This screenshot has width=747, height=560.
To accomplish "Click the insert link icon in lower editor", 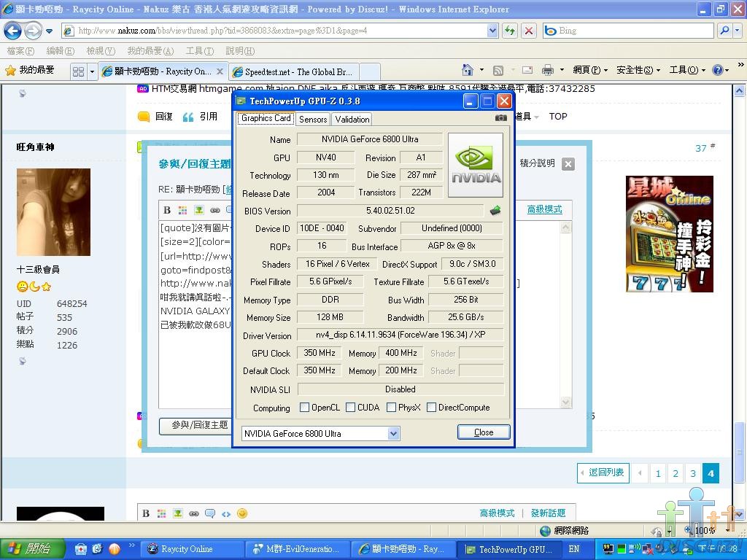I will (x=193, y=513).
